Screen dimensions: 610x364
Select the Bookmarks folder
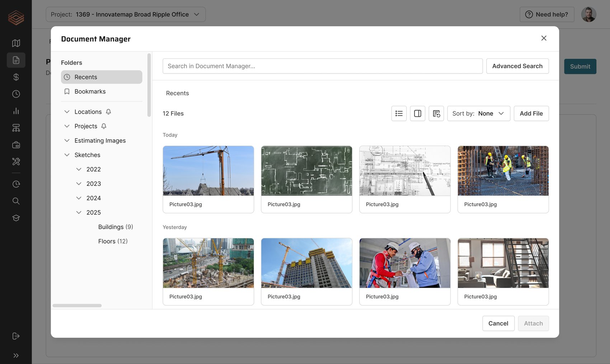[102, 91]
